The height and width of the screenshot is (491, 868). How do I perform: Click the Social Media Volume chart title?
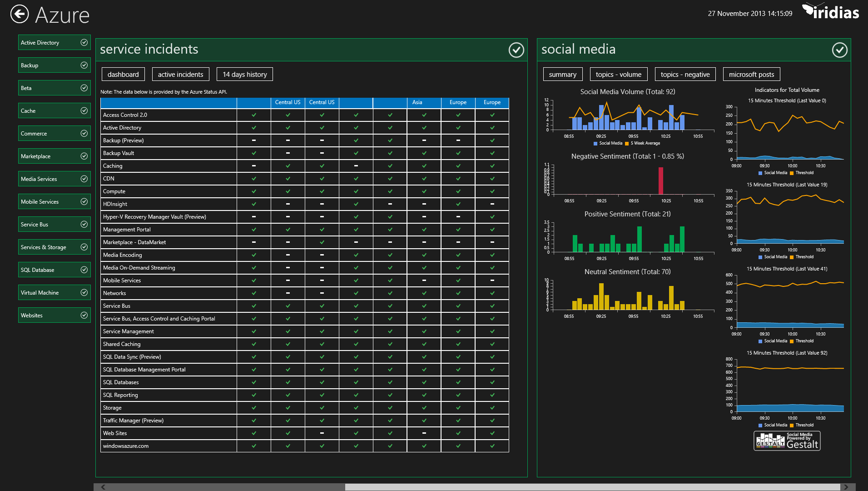point(628,92)
